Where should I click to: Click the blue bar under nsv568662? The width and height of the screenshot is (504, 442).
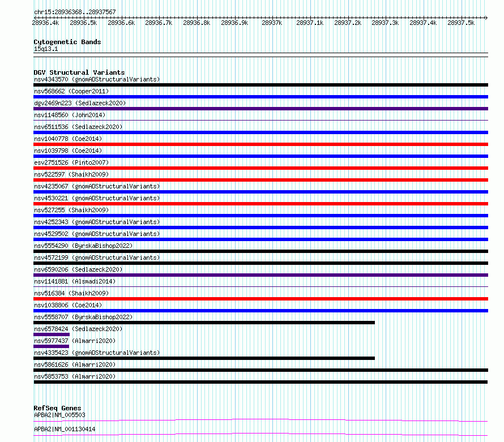coord(260,97)
